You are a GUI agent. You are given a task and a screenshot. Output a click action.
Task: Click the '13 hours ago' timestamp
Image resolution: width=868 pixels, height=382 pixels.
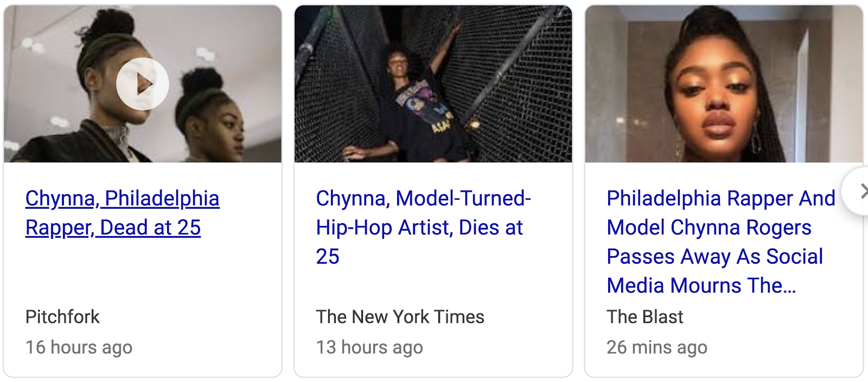point(369,347)
